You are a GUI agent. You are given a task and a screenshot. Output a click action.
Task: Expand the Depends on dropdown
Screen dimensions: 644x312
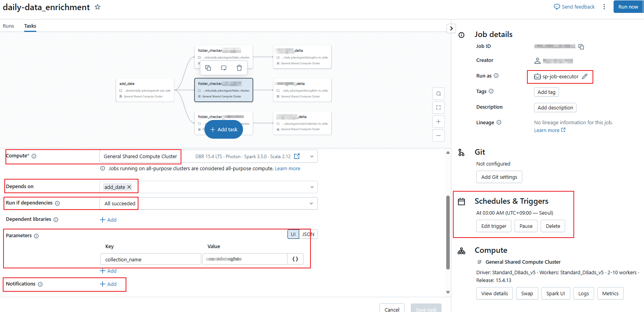[x=312, y=187]
